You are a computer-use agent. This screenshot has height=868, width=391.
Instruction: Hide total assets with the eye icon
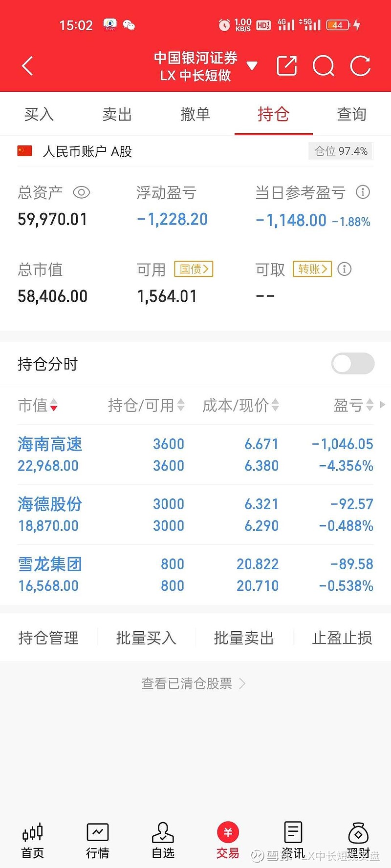point(81,192)
